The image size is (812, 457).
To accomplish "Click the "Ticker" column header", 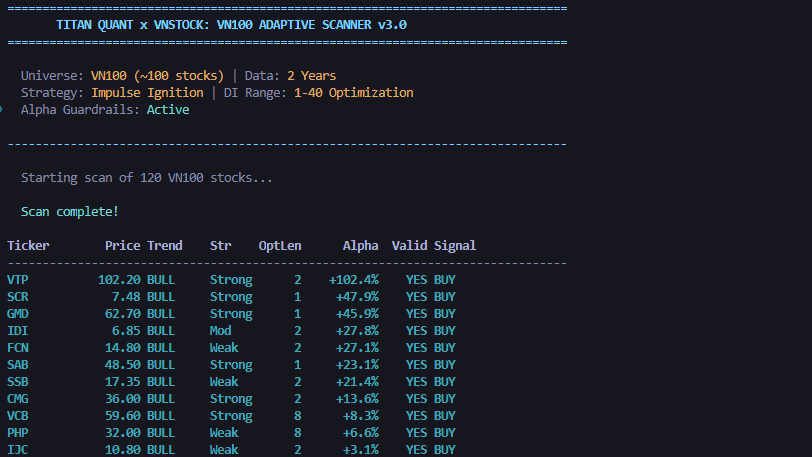I will tap(28, 246).
